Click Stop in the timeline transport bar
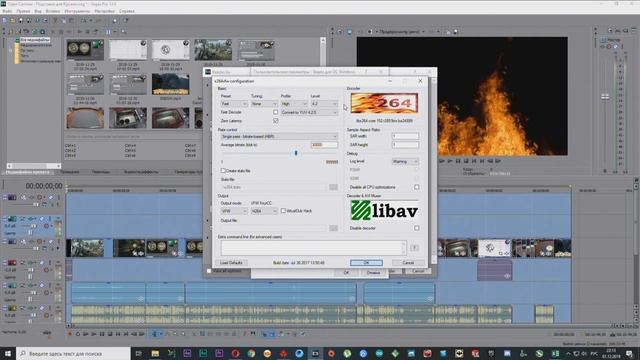The height and width of the screenshot is (360, 640). (110, 334)
